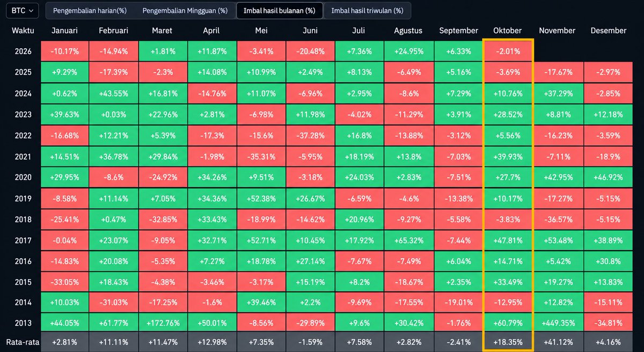This screenshot has height=352, width=644.
Task: Click the +37.29% November 2024 cell
Action: tap(557, 93)
